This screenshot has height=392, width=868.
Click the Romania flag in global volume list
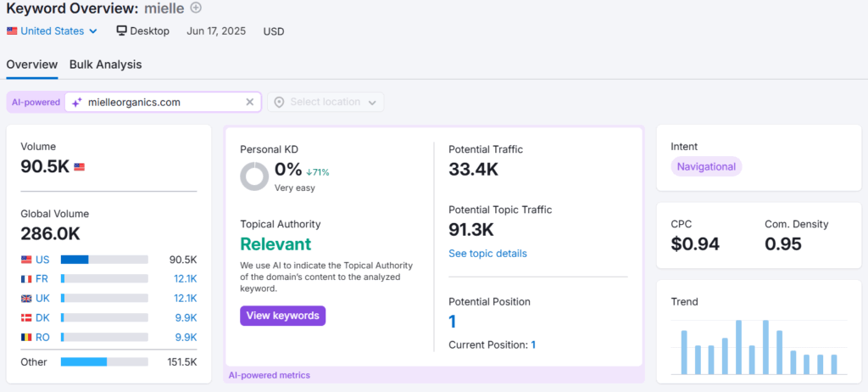point(26,337)
